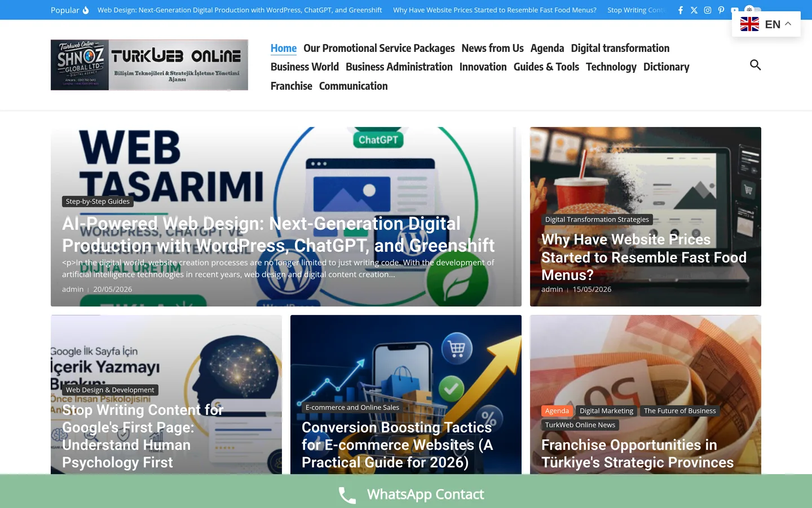Open the Communication menu item

pyautogui.click(x=354, y=86)
